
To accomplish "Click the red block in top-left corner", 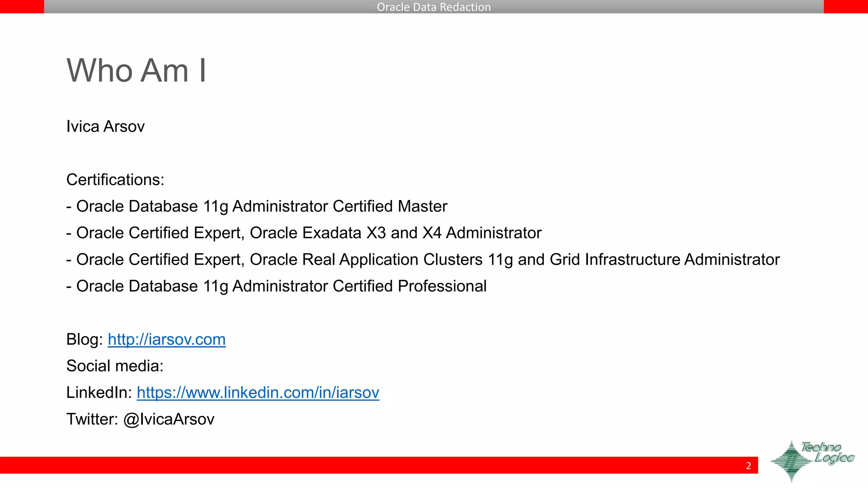I will [x=22, y=6].
